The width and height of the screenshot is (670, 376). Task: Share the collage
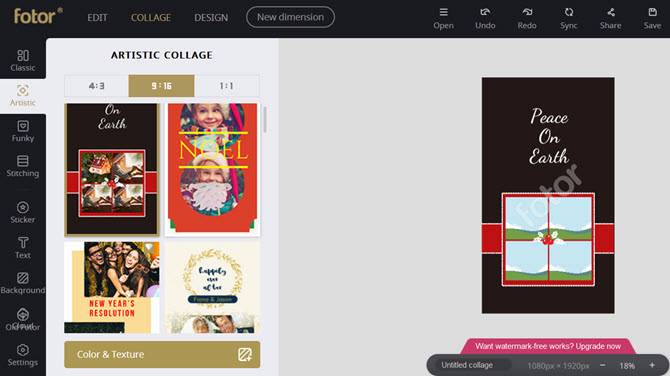pyautogui.click(x=611, y=18)
